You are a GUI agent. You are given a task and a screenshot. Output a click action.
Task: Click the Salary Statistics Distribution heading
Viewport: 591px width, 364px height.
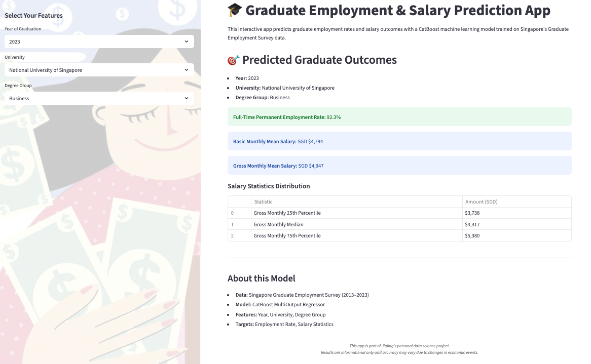pos(269,186)
